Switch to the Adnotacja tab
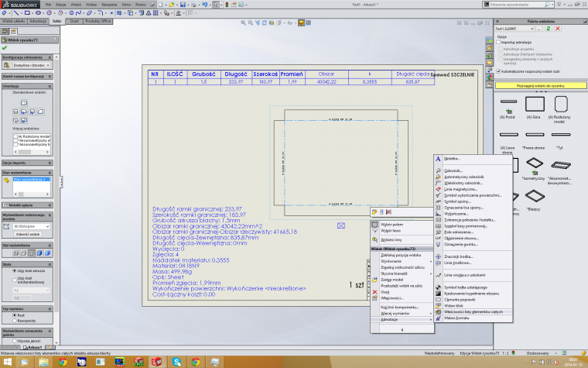The image size is (588, 368). 39,22
